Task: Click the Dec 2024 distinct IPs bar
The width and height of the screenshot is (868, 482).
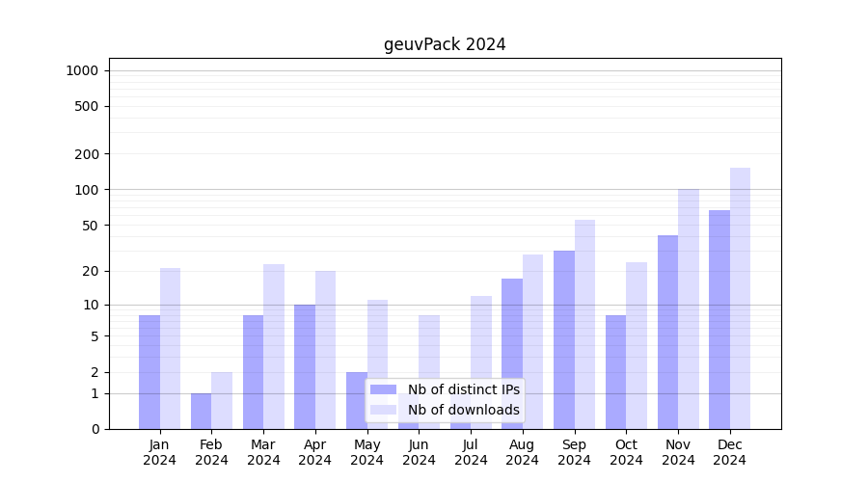Action: (x=719, y=319)
